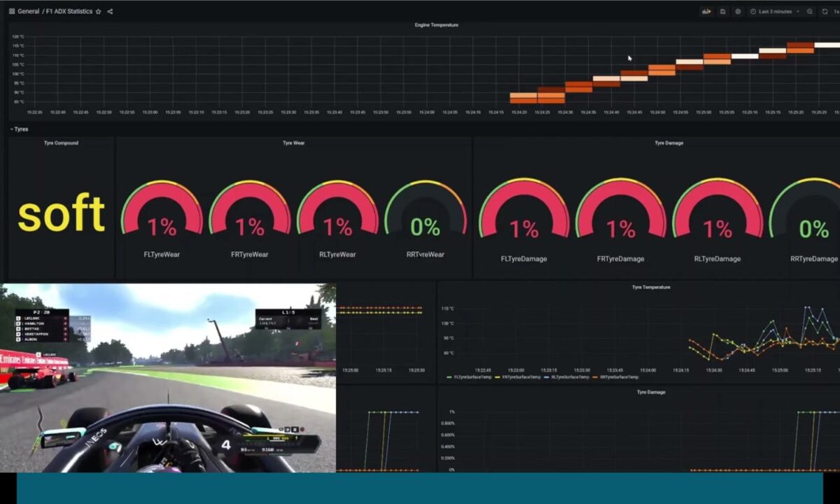Open the F1 ADX Statistics dashboard title
The image size is (840, 504).
point(68,11)
